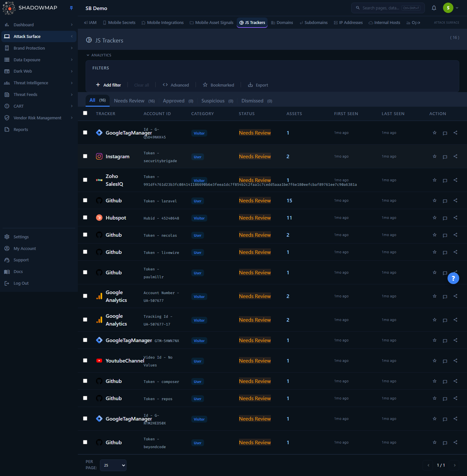Click the Add filter button

[x=108, y=85]
